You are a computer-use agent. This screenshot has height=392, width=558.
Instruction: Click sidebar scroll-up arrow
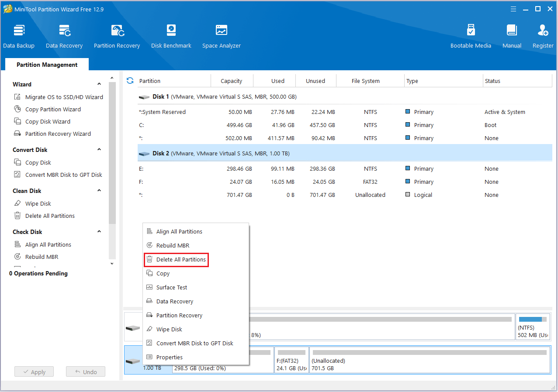(112, 78)
